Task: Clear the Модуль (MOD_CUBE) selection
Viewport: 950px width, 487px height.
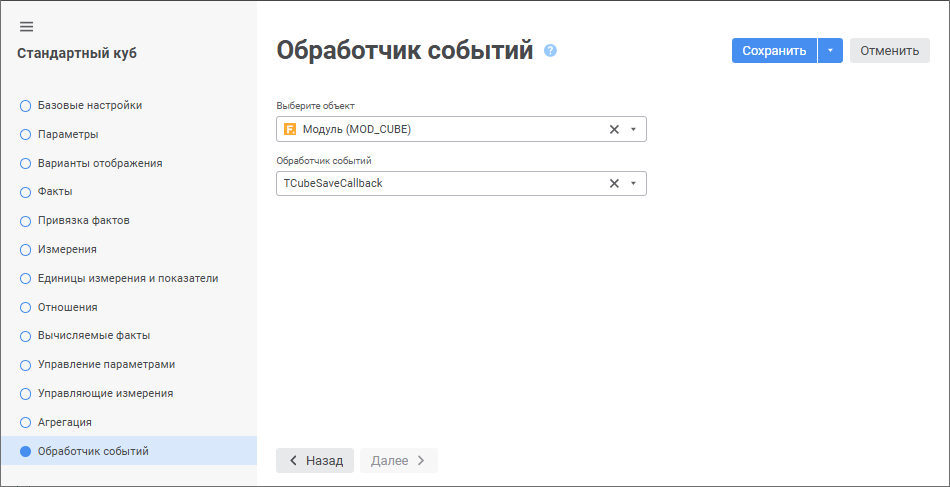Action: click(614, 129)
